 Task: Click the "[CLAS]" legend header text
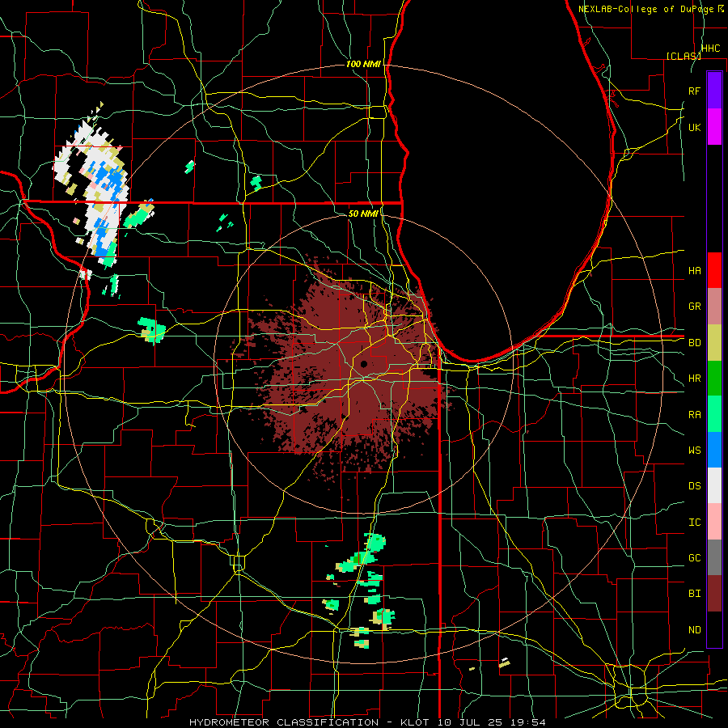coord(684,56)
